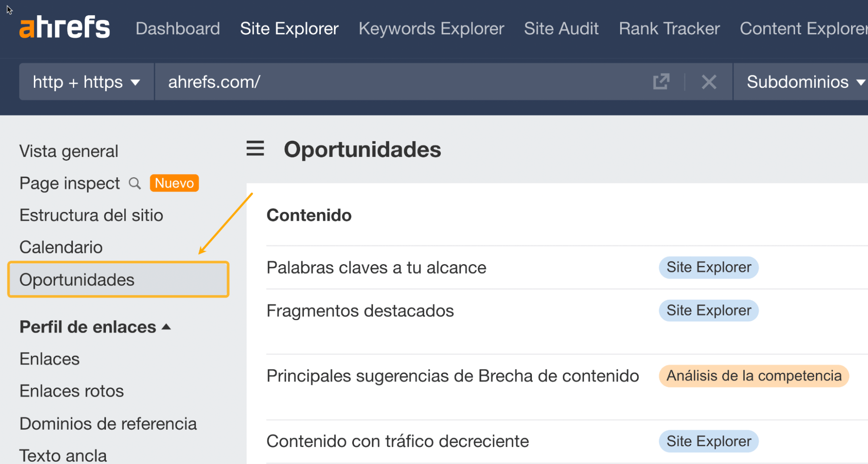868x464 pixels.
Task: Go to Dominios de referencia
Action: coord(108,424)
